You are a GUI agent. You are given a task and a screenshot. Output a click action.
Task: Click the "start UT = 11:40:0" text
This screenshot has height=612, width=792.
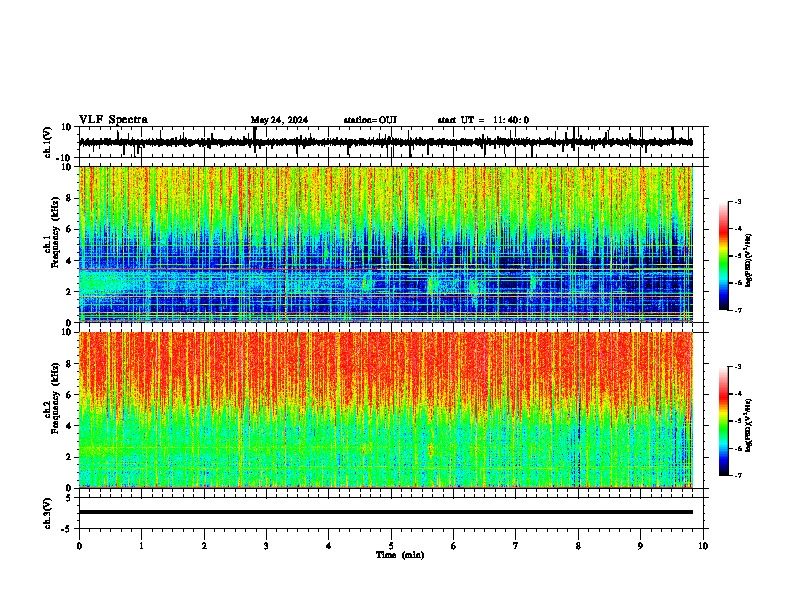(x=483, y=120)
